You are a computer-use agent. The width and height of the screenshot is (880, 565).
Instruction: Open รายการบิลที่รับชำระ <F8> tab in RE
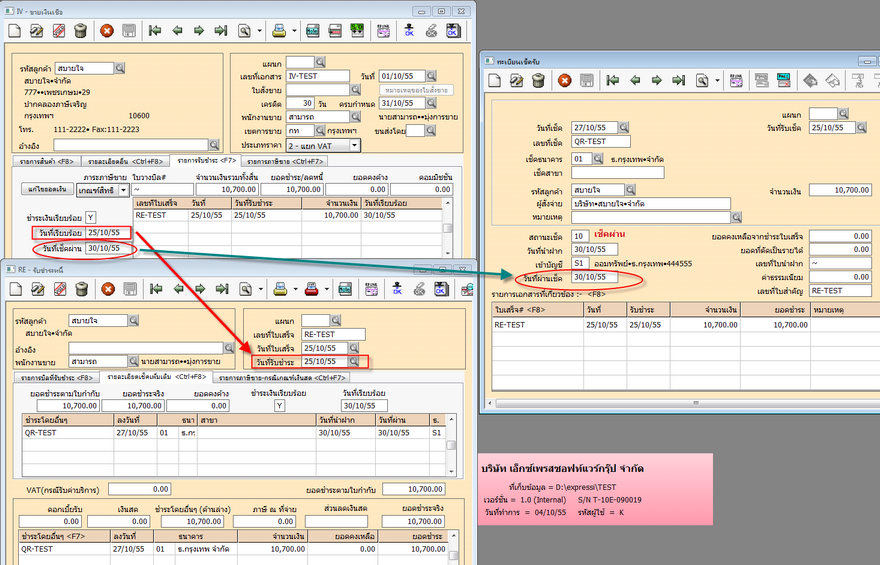[x=57, y=378]
